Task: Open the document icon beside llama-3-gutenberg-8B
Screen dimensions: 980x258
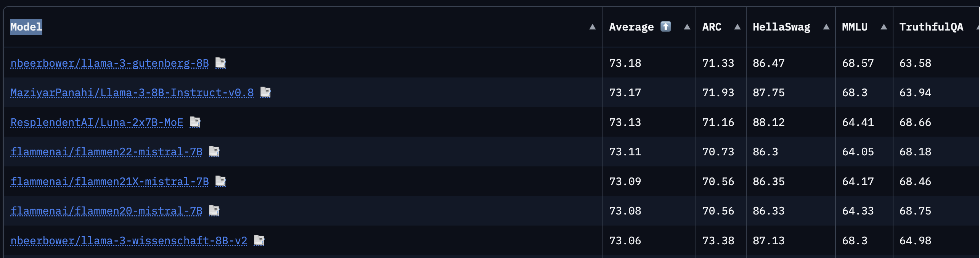Action: (x=220, y=63)
